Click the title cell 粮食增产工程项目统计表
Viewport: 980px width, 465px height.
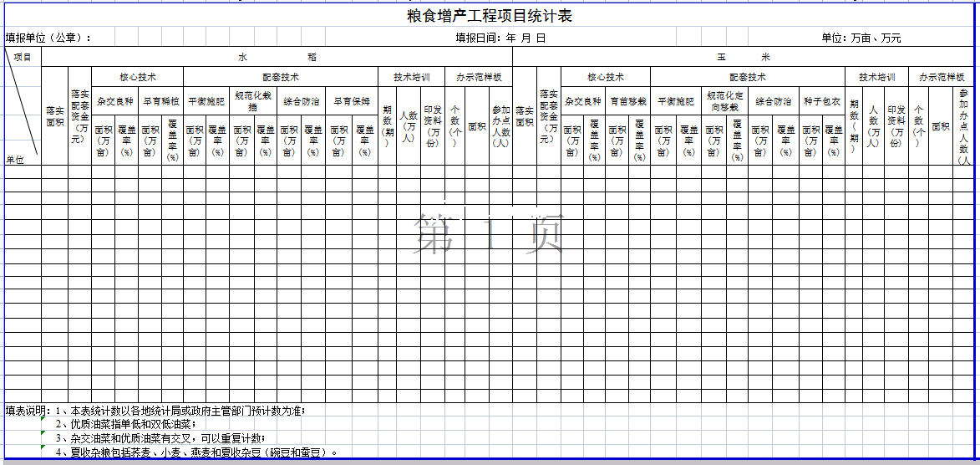489,17
